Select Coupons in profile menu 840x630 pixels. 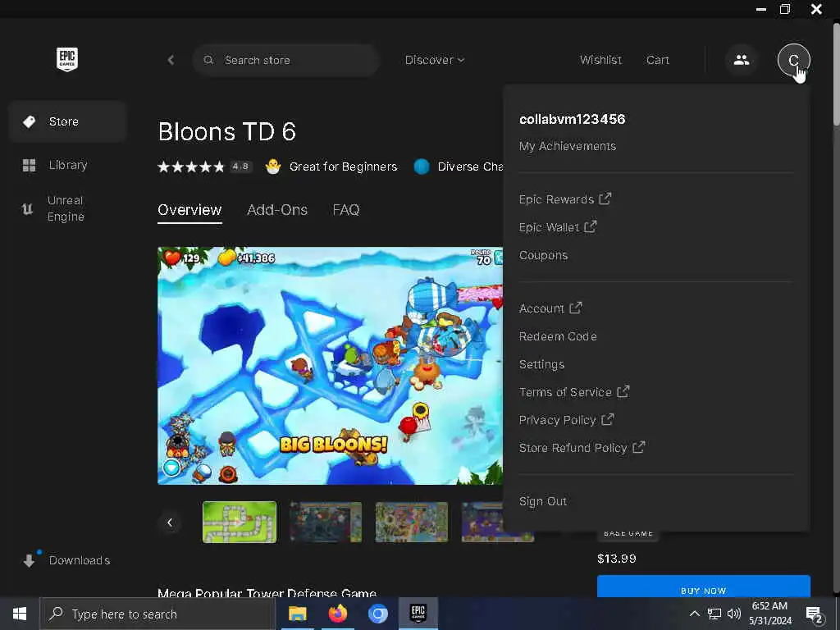(543, 255)
